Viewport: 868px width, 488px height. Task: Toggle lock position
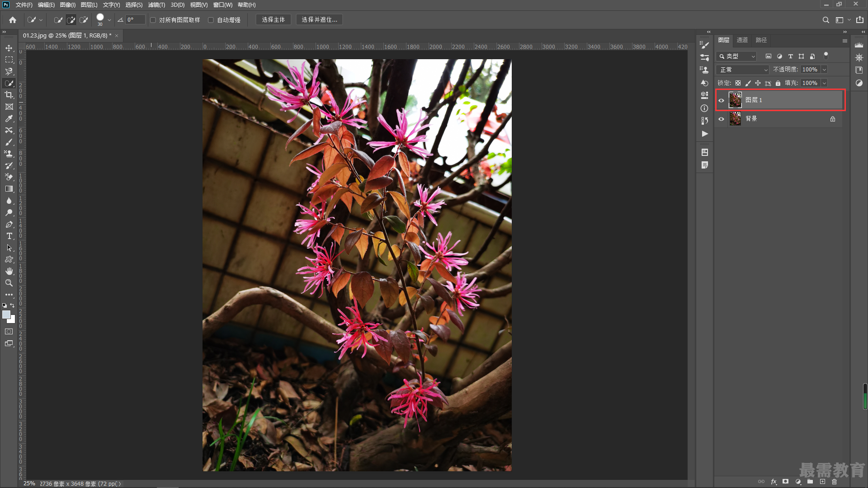point(758,83)
